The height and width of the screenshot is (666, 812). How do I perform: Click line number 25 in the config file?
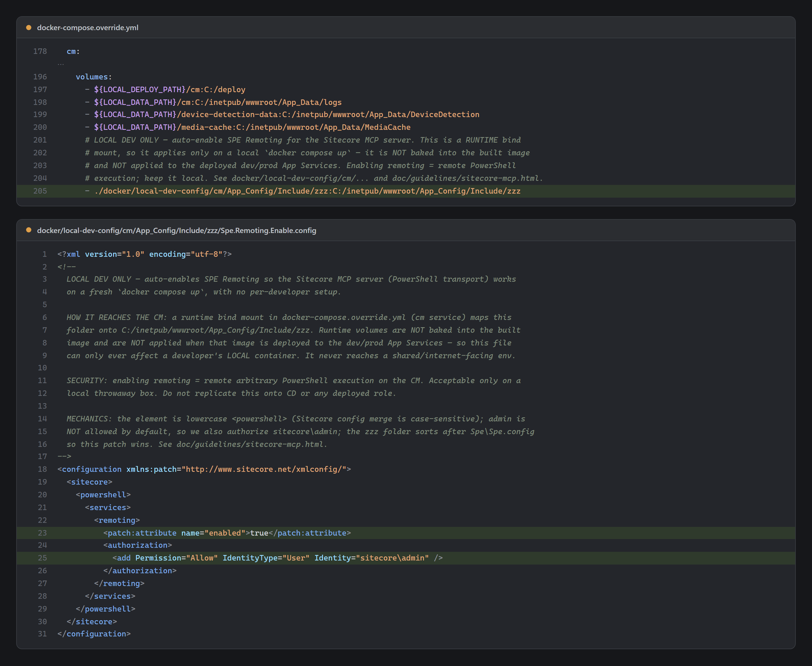pos(42,558)
